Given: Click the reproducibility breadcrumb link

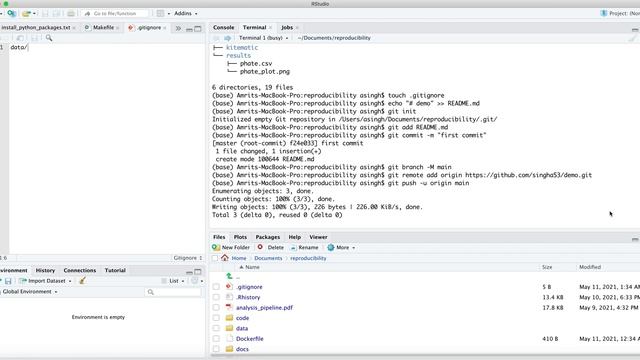Looking at the screenshot, I should click(308, 258).
